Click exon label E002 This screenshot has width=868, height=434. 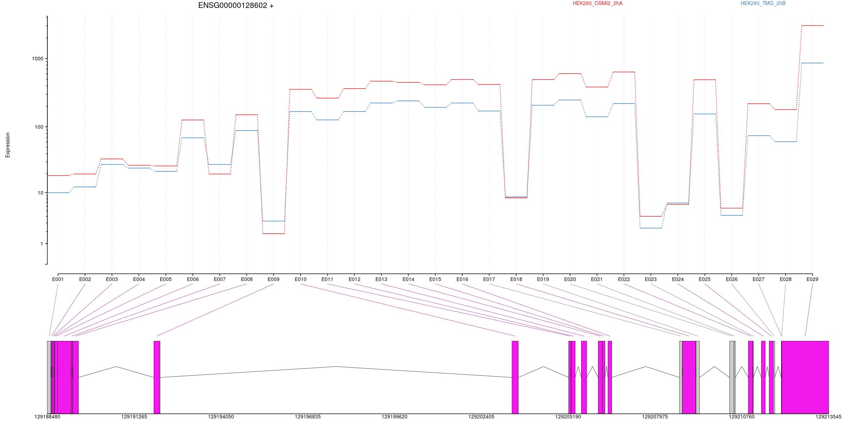85,279
